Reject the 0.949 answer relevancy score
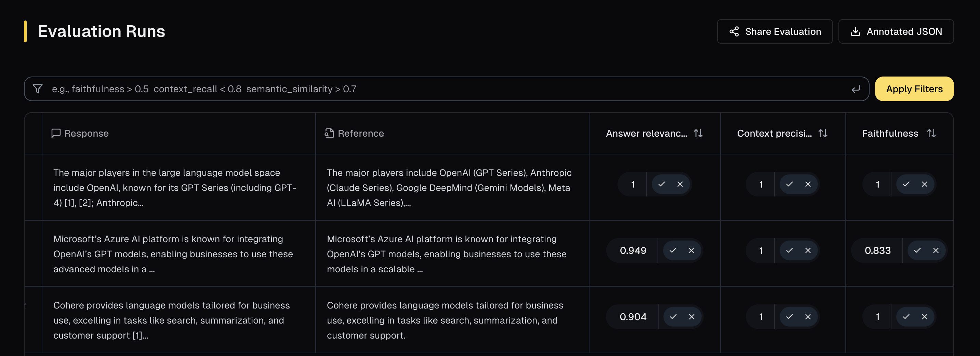 point(691,250)
